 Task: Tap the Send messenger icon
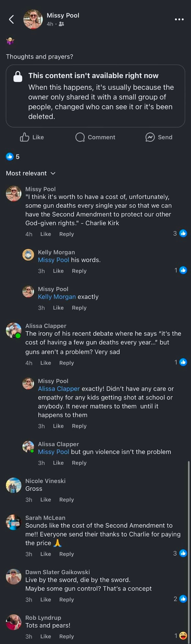[x=150, y=137]
